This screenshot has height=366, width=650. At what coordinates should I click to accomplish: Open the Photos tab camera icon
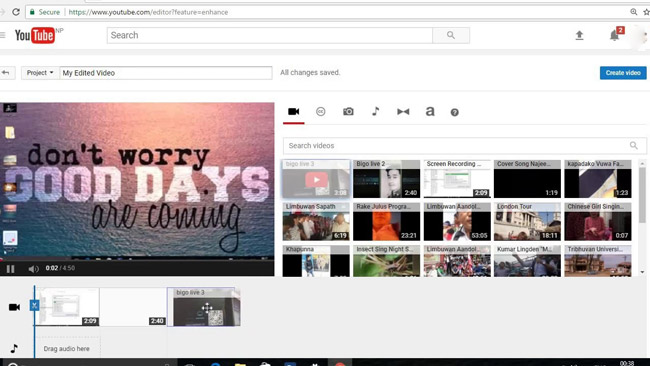(x=348, y=111)
